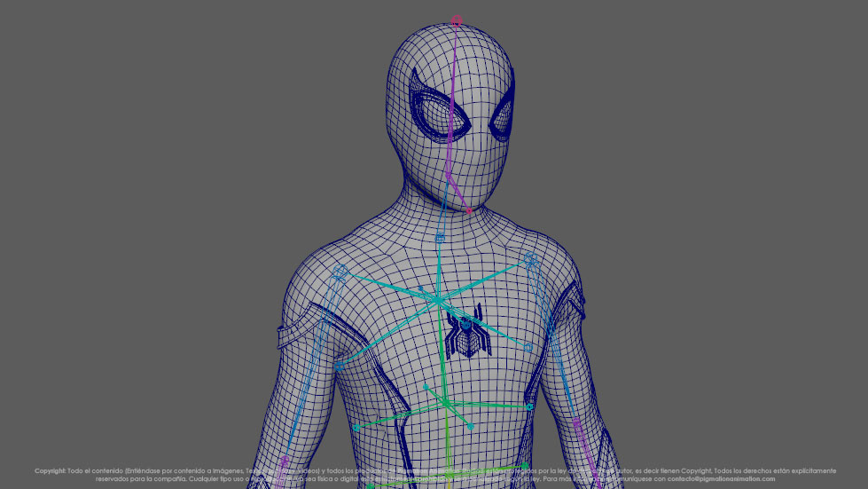Viewport: 868px width, 489px height.
Task: Select the blue neck base joint
Action: [441, 238]
